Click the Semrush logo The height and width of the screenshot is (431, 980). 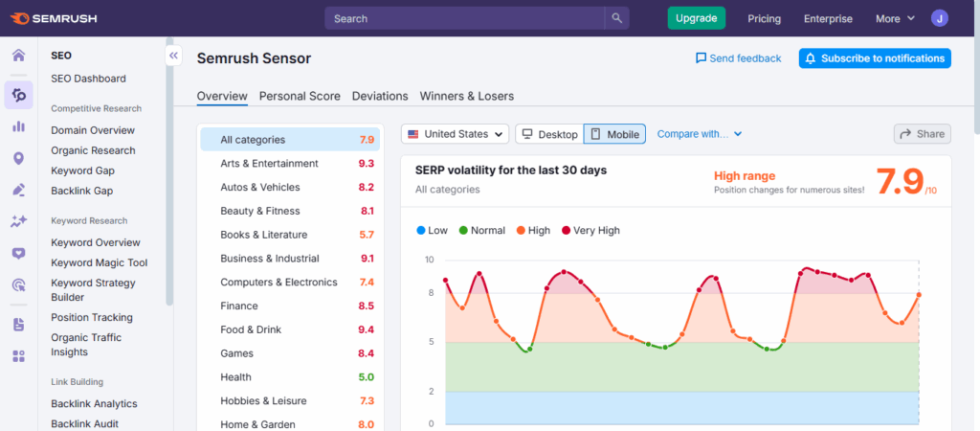pos(54,19)
